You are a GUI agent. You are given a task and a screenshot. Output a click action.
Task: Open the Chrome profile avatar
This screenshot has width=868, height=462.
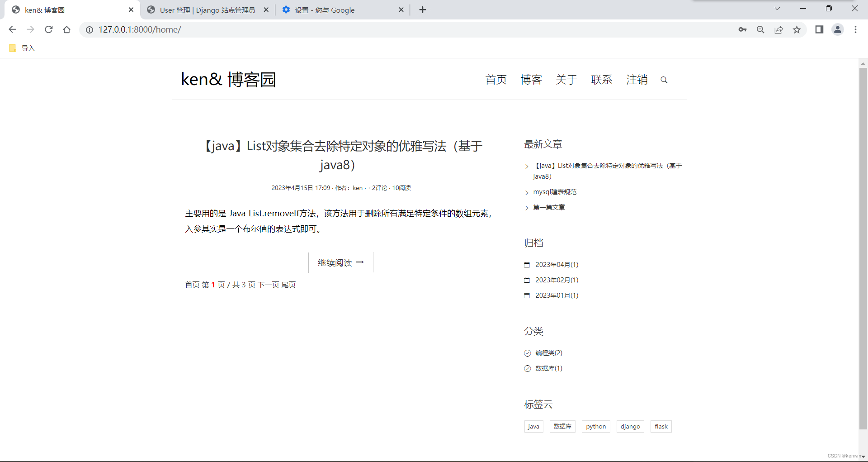tap(838, 29)
